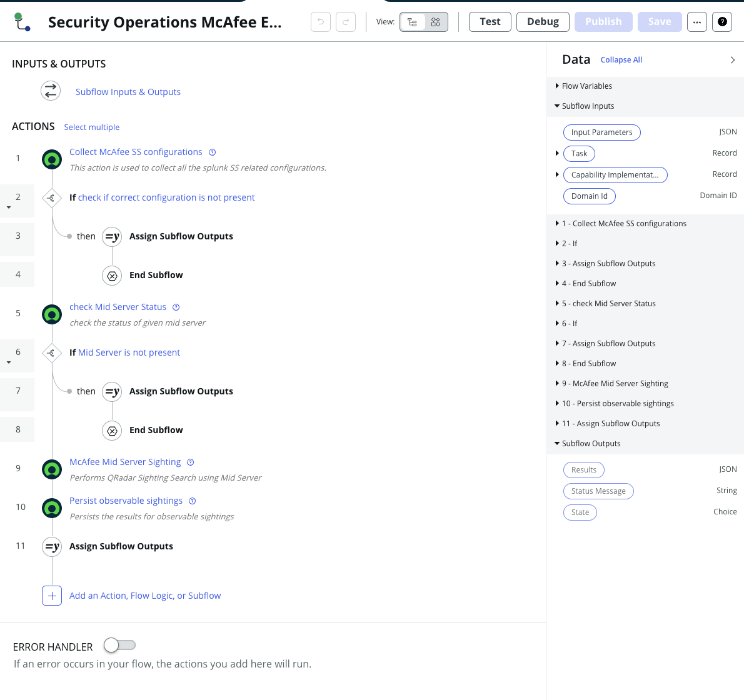Expand 8 - End Subflow
Screen dimensions: 744x700
pyautogui.click(x=557, y=364)
